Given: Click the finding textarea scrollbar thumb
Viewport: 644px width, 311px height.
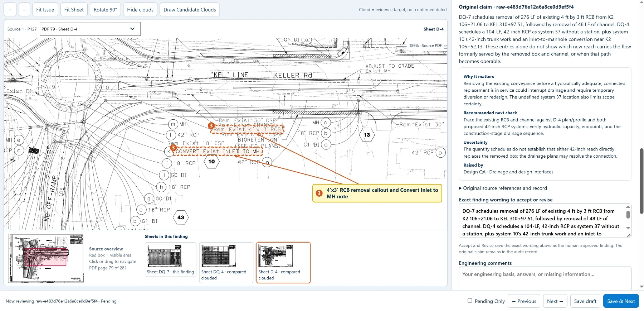Looking at the screenshot, I should (628, 215).
